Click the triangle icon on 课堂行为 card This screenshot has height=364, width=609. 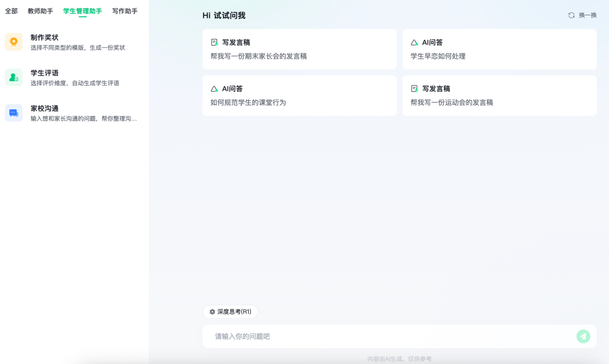coord(214,89)
